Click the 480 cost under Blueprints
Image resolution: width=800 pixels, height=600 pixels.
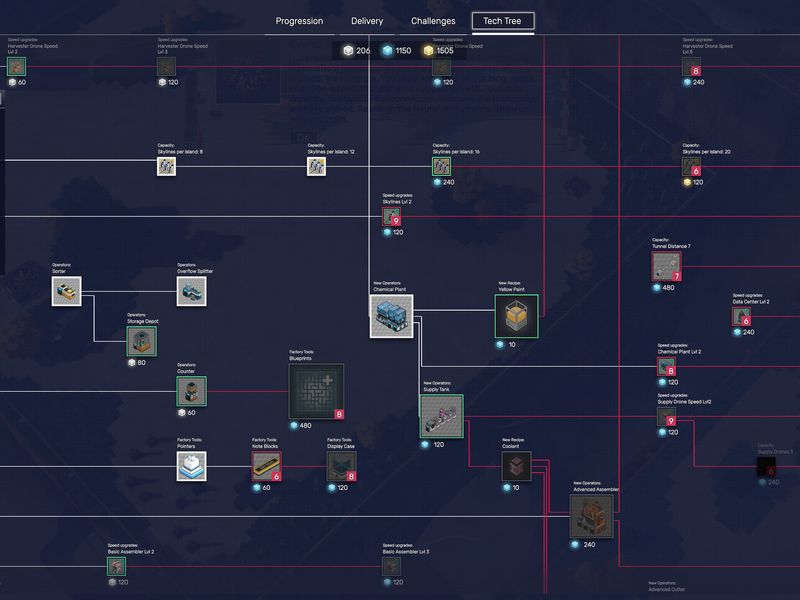click(301, 426)
